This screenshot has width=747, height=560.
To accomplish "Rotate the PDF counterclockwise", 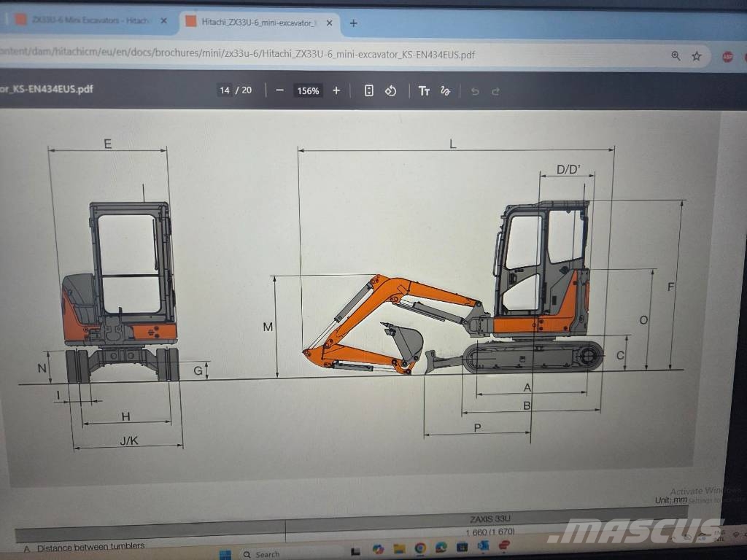I will [x=391, y=90].
